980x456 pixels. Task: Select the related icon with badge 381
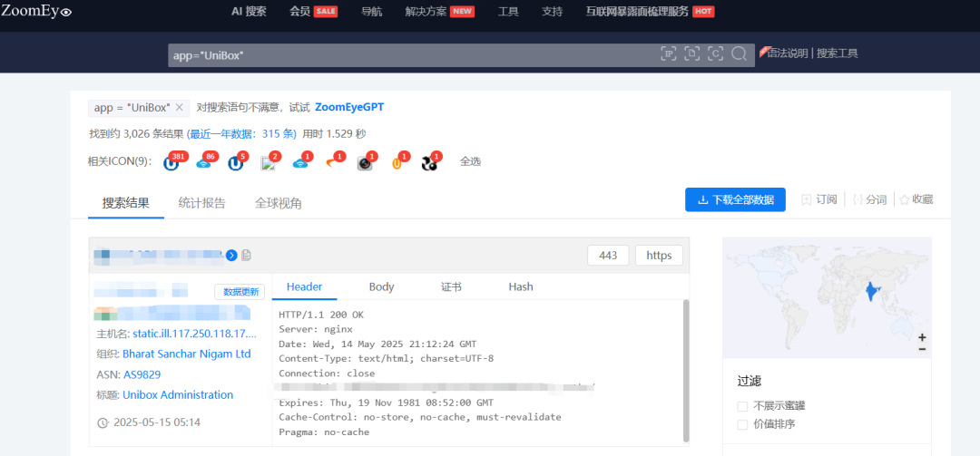pyautogui.click(x=171, y=164)
